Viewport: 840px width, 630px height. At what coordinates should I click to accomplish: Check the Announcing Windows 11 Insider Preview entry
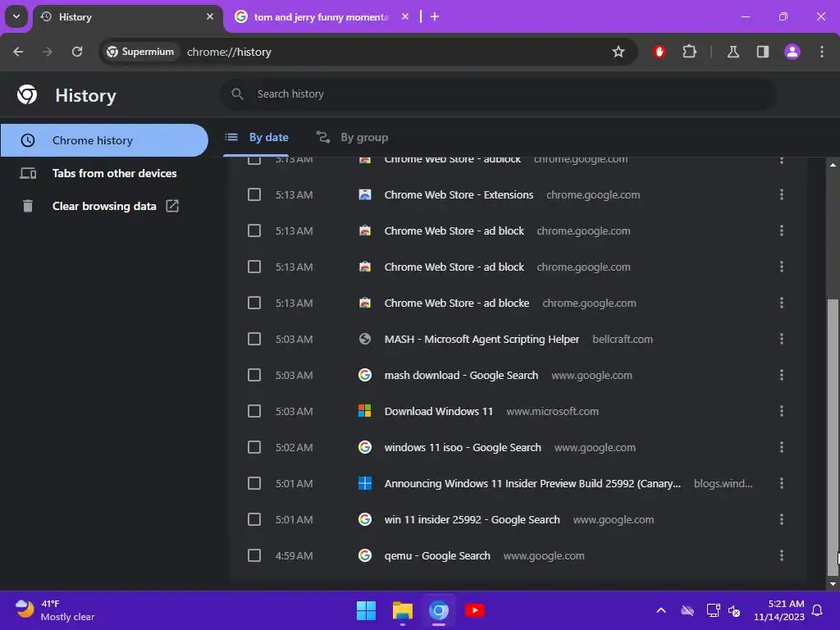tap(254, 483)
